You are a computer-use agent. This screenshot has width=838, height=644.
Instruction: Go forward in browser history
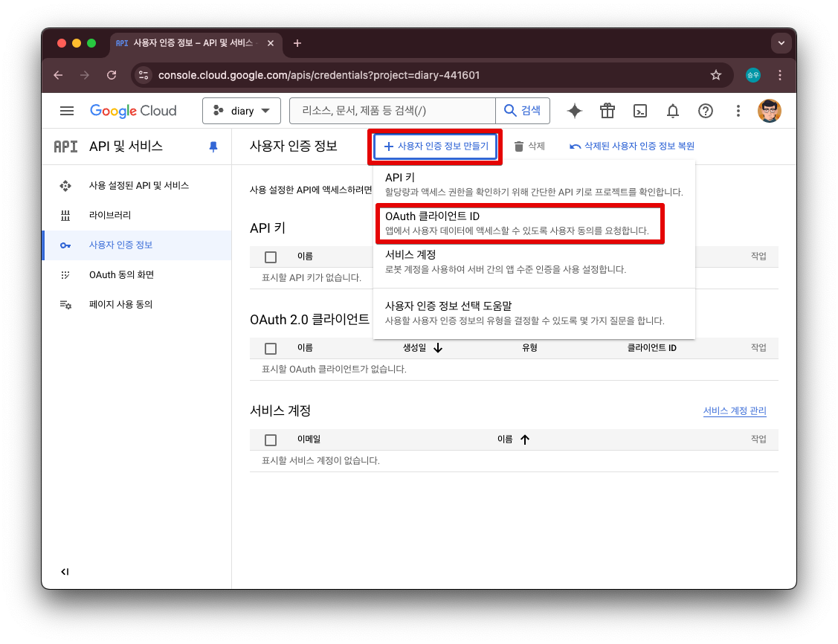[x=85, y=75]
